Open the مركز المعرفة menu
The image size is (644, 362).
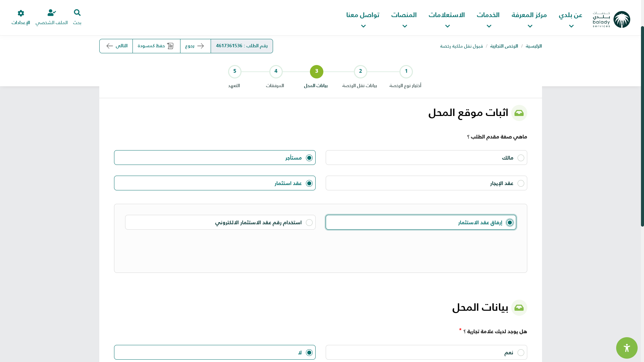click(529, 15)
